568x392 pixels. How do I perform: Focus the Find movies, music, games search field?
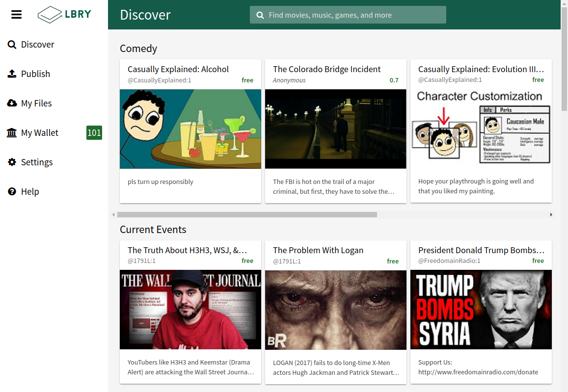click(348, 15)
